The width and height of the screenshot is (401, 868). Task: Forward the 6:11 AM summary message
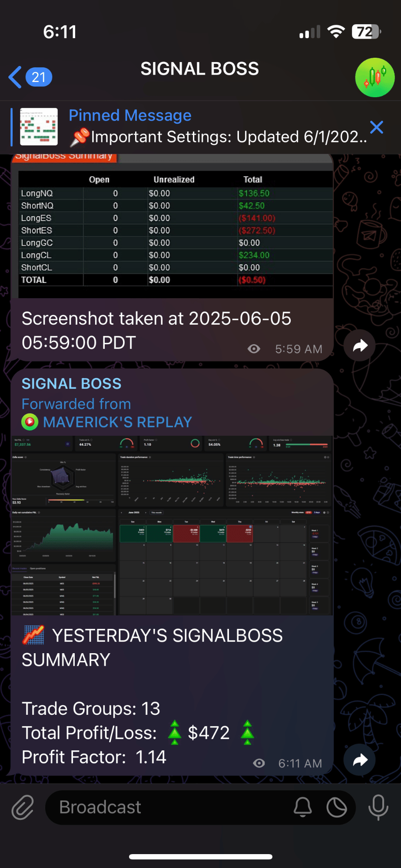coord(360,760)
